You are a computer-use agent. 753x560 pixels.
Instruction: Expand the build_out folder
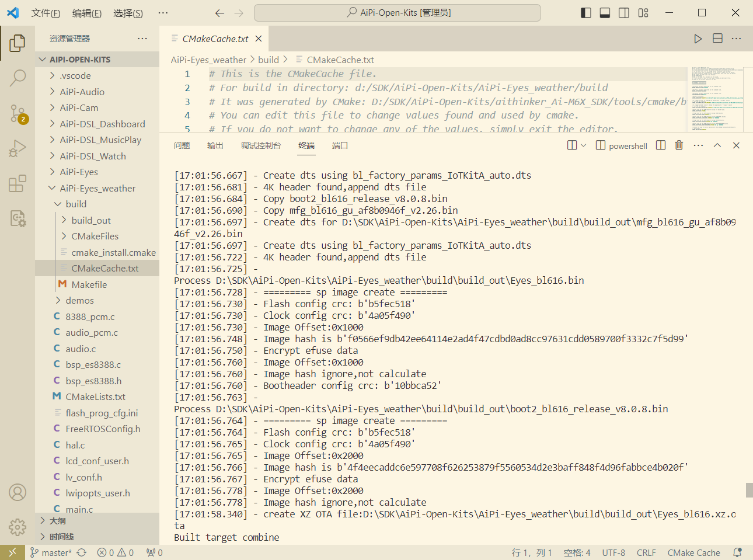(x=97, y=220)
